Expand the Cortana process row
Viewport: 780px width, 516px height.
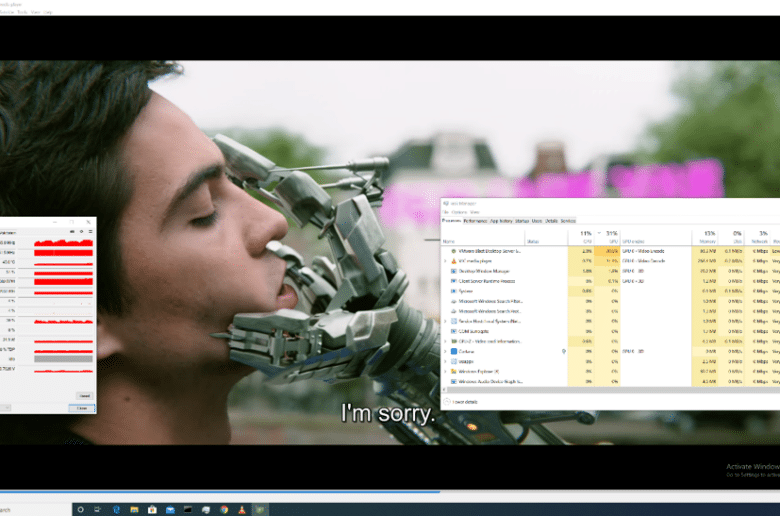point(445,351)
